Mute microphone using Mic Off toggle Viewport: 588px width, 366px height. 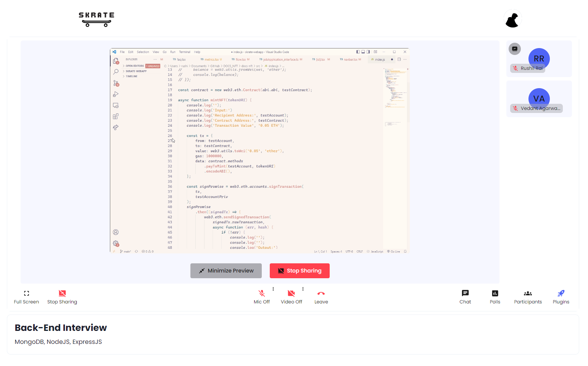[262, 297]
